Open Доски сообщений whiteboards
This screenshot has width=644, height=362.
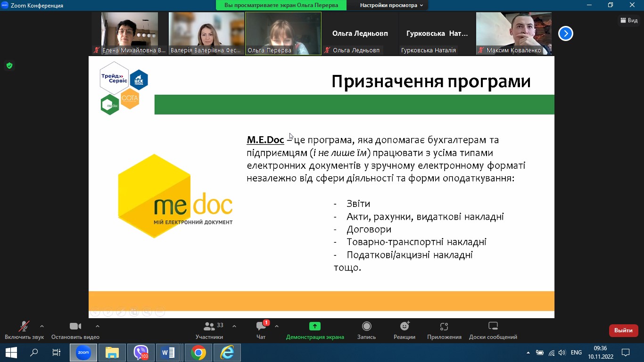pyautogui.click(x=493, y=330)
